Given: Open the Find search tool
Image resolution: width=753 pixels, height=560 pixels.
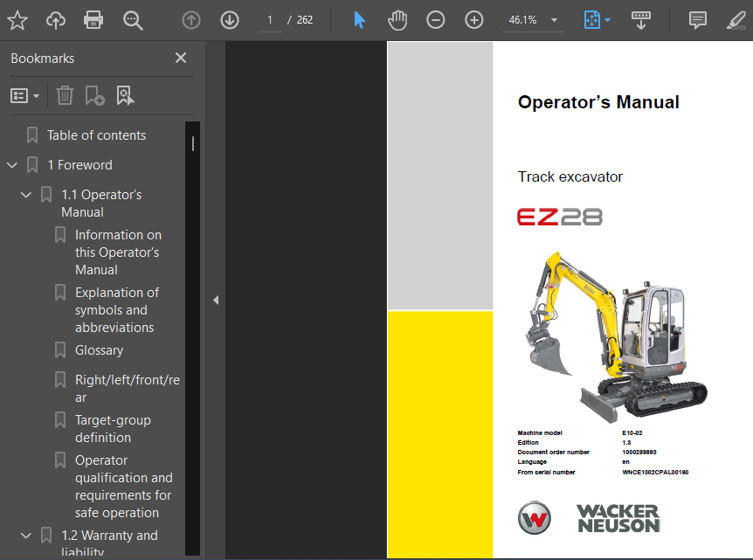Looking at the screenshot, I should pyautogui.click(x=133, y=19).
